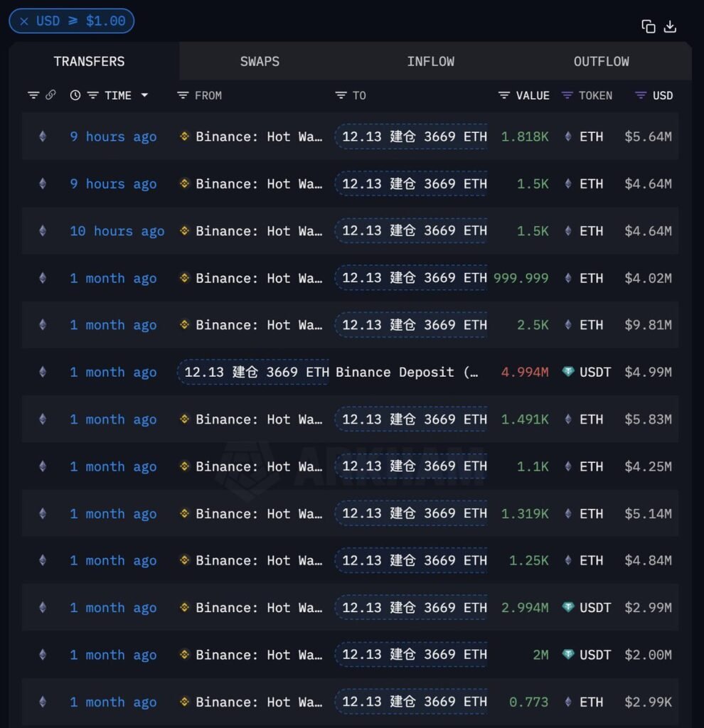
Task: Open the Binance Deposit address link
Action: click(407, 372)
